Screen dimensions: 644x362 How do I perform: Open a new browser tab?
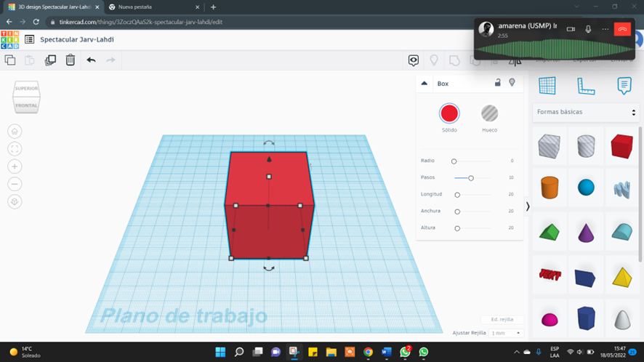click(x=213, y=7)
